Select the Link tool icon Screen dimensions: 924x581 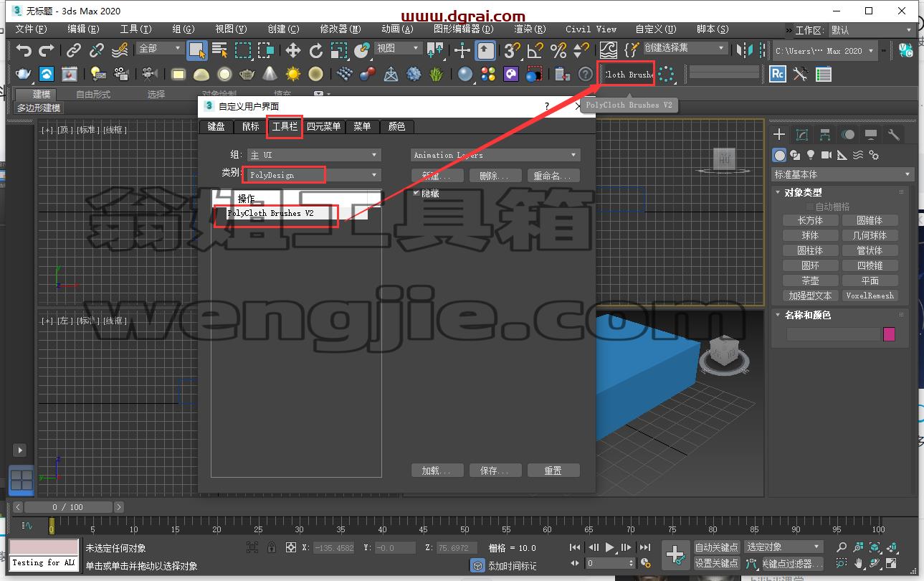coord(74,50)
